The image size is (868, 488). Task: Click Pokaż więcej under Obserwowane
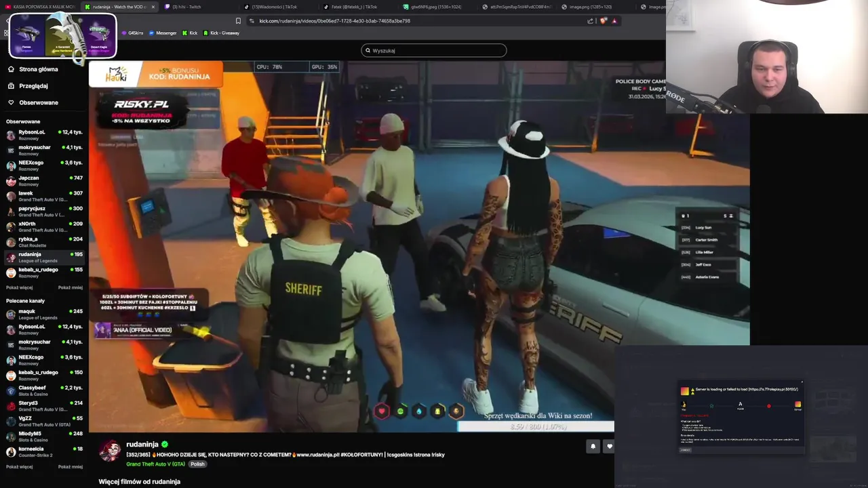coord(19,287)
